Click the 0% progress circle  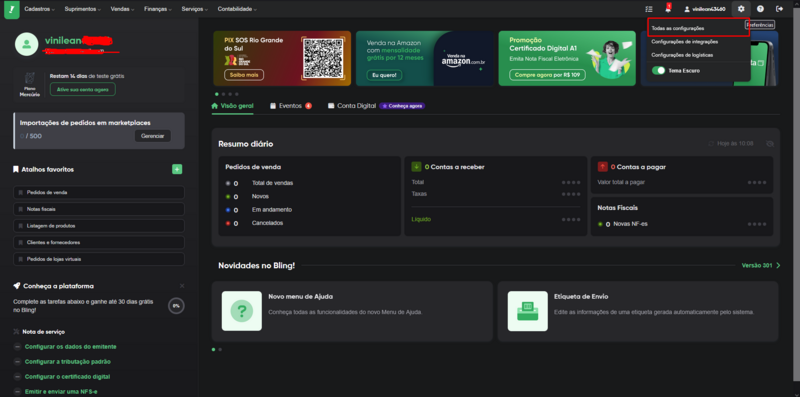pyautogui.click(x=176, y=306)
